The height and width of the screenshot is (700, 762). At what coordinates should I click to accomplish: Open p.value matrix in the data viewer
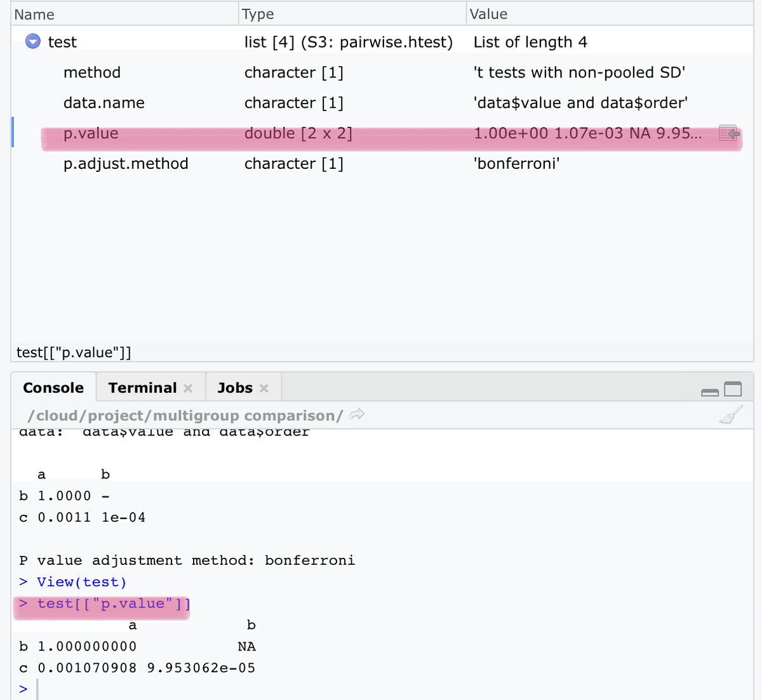click(x=729, y=133)
